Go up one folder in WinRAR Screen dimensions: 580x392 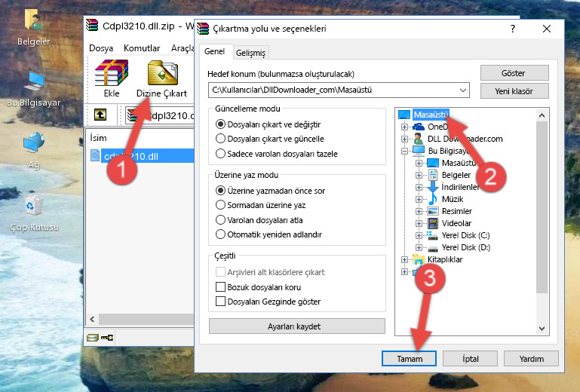pos(100,115)
